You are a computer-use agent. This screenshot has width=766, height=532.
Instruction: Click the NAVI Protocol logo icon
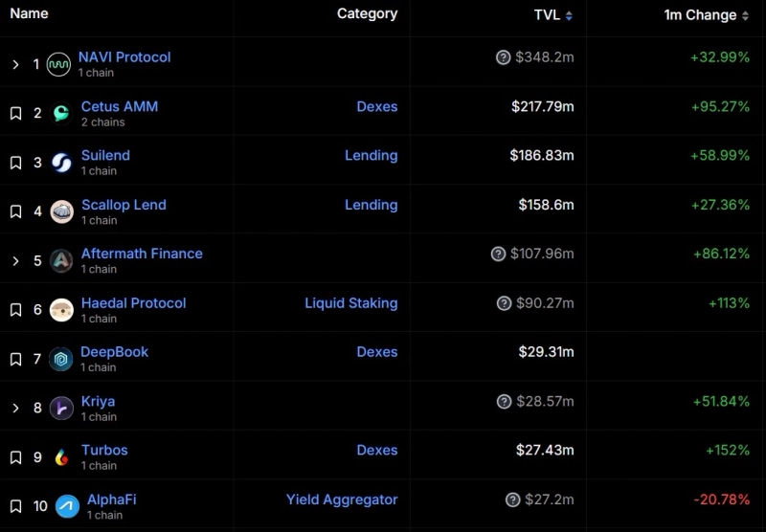[x=59, y=64]
